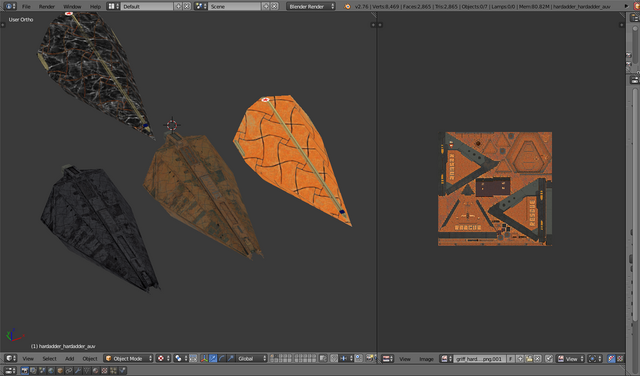Toggle fake user F for the image
This screenshot has height=376, width=640.
(x=510, y=358)
